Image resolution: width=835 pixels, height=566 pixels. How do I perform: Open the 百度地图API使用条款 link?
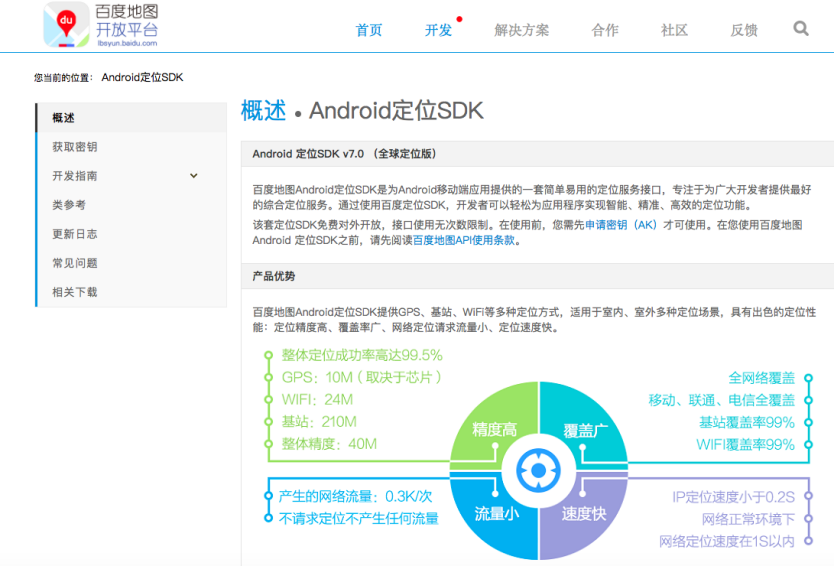pyautogui.click(x=464, y=240)
